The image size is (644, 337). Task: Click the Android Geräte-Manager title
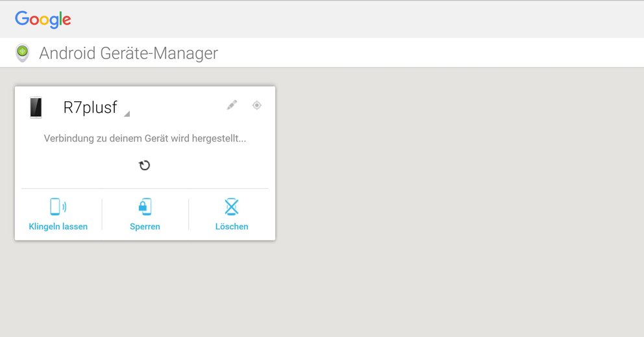[129, 53]
